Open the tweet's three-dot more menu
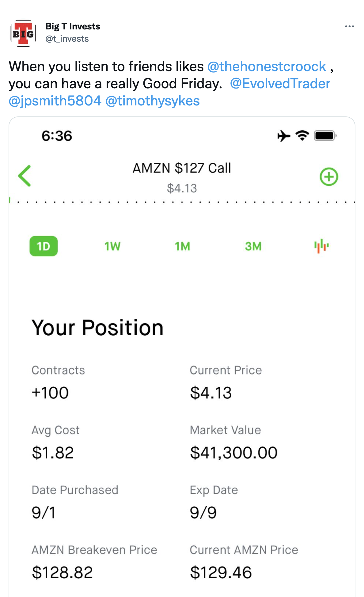This screenshot has height=597, width=364. tap(349, 27)
